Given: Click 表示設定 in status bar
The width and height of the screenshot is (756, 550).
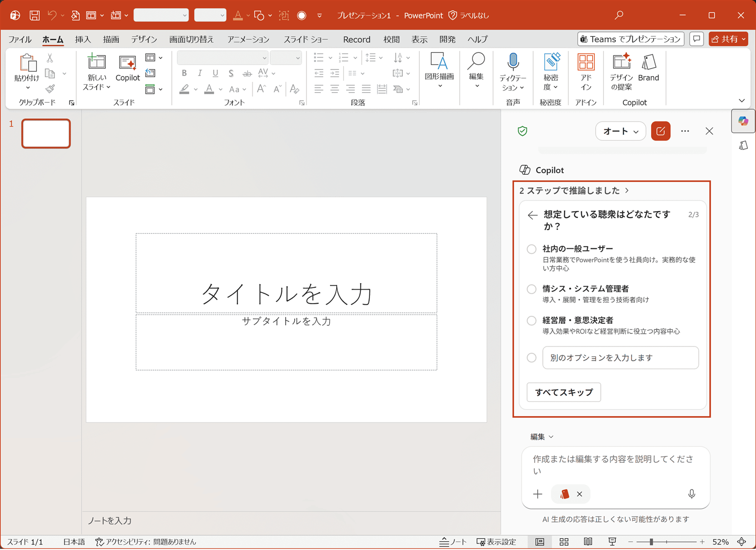Looking at the screenshot, I should tap(496, 542).
